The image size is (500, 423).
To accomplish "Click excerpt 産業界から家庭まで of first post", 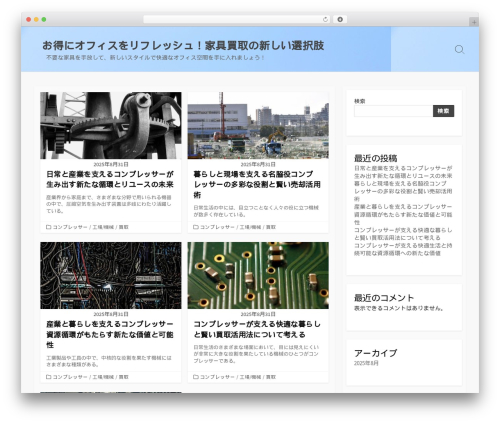I will coord(109,204).
